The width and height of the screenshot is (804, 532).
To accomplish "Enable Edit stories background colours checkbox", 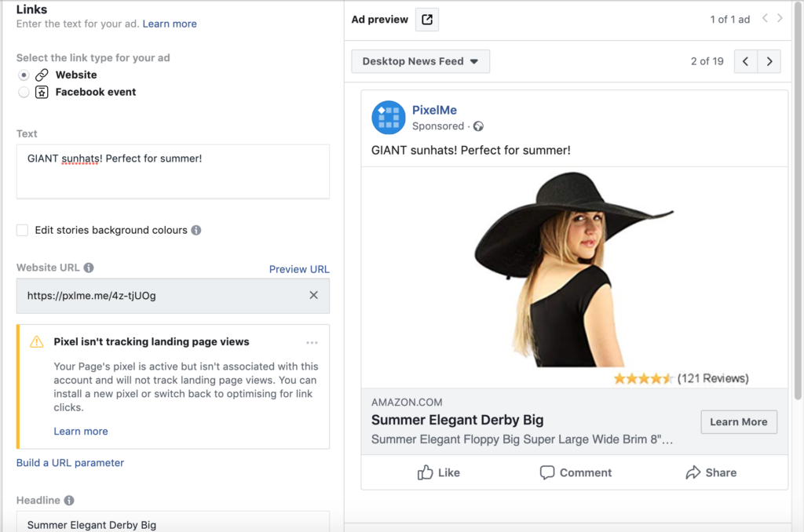I will [x=23, y=231].
